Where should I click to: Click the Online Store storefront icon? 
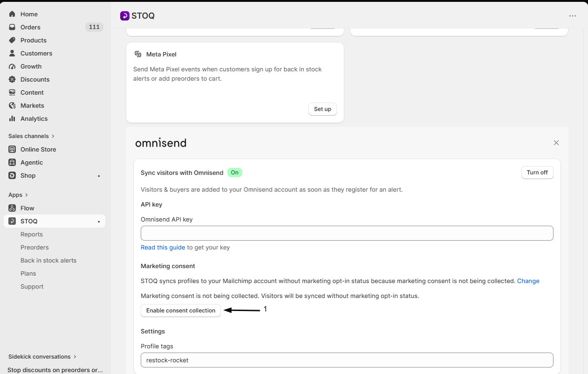(12, 149)
